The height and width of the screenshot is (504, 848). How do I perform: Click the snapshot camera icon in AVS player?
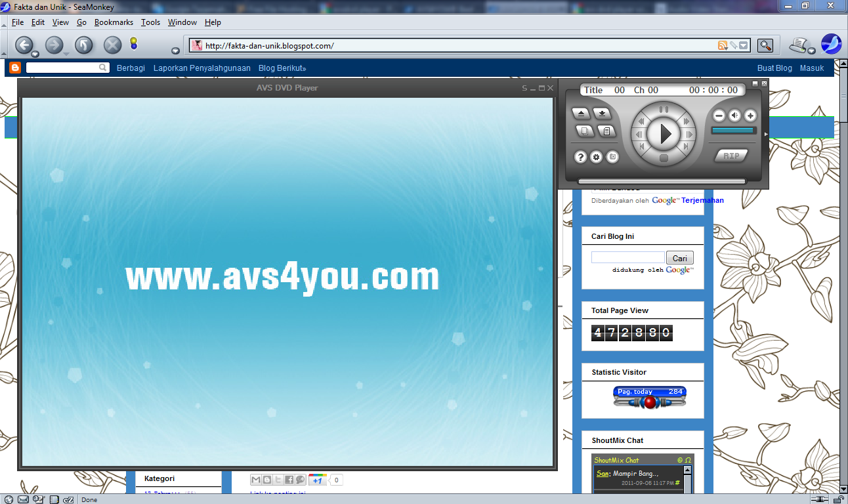612,157
